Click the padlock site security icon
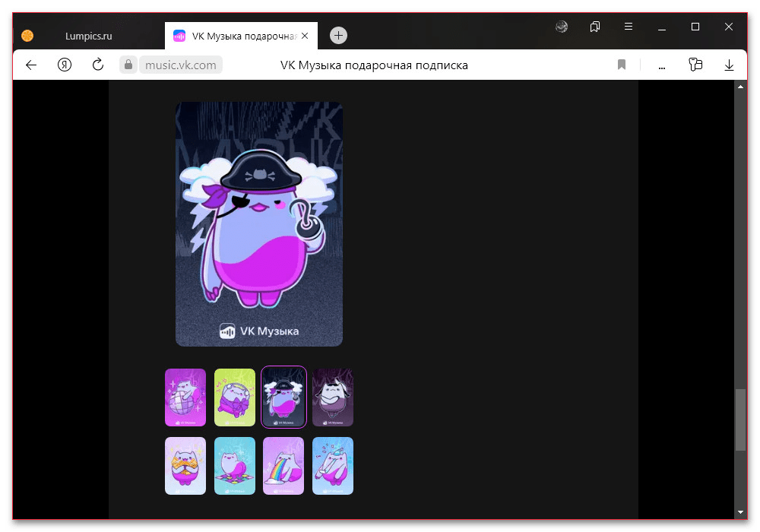The height and width of the screenshot is (532, 760). (x=128, y=65)
